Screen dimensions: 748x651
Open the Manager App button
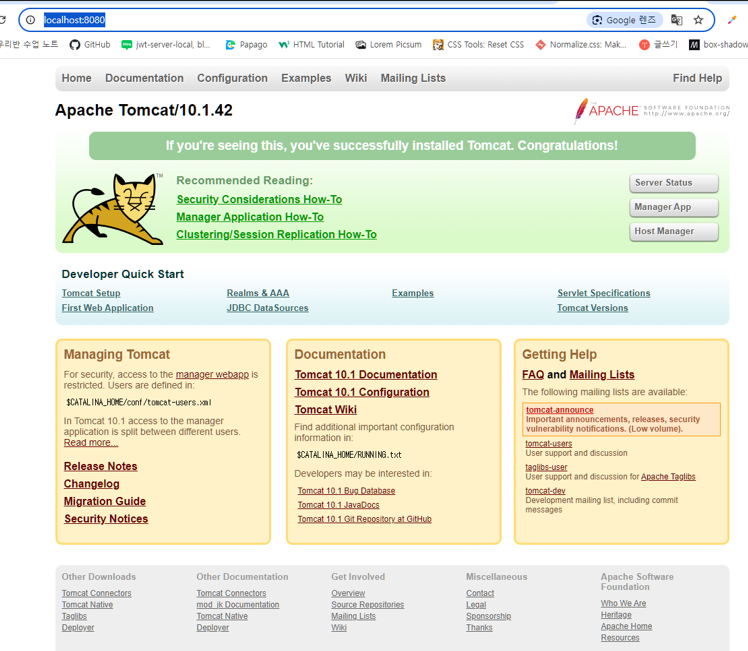674,207
